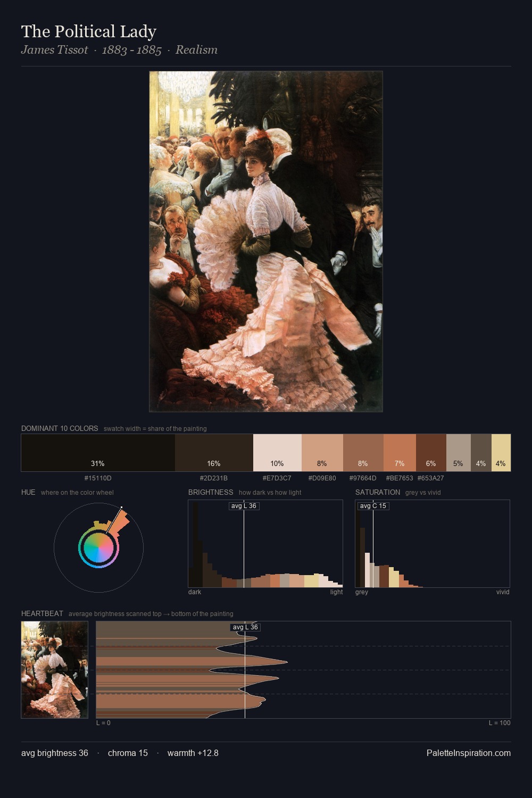Click the 'L = 0' axis label
Viewport: 532px width, 798px height.
coord(103,723)
